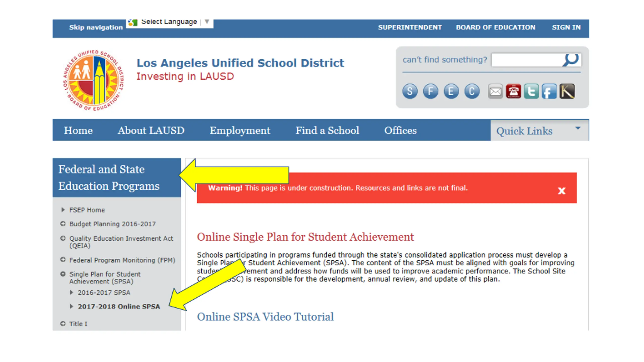The image size is (644, 362).
Task: Open the Twitter icon
Action: [531, 91]
